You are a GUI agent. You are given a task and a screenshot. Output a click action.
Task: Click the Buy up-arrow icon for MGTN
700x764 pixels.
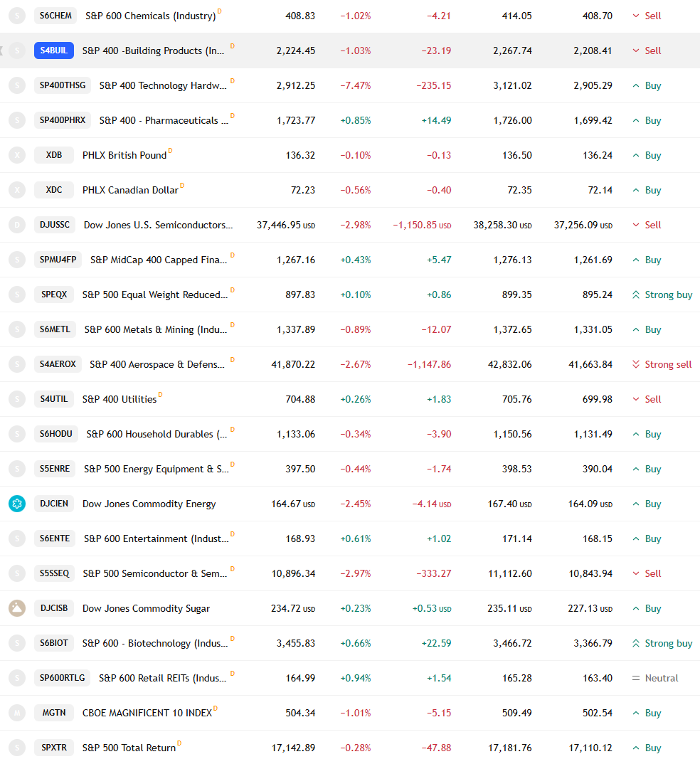tap(636, 713)
